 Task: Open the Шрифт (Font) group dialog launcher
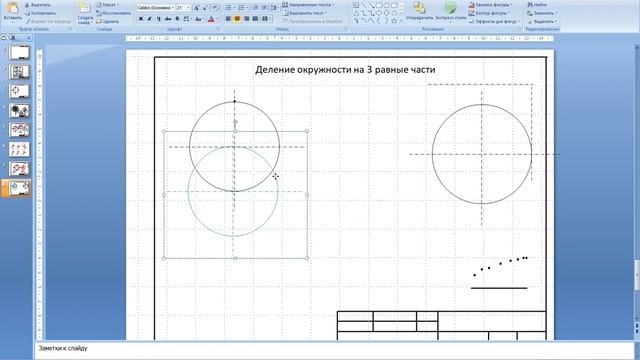click(x=218, y=29)
